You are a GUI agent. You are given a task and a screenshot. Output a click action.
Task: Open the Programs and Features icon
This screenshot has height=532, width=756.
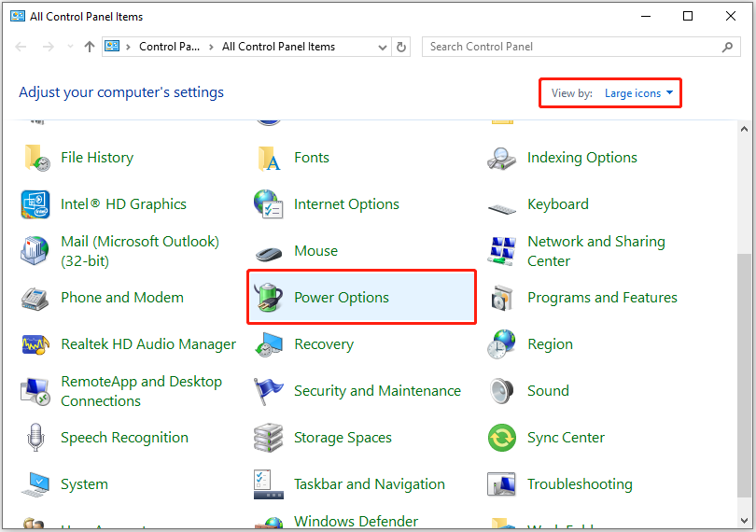[x=501, y=298]
